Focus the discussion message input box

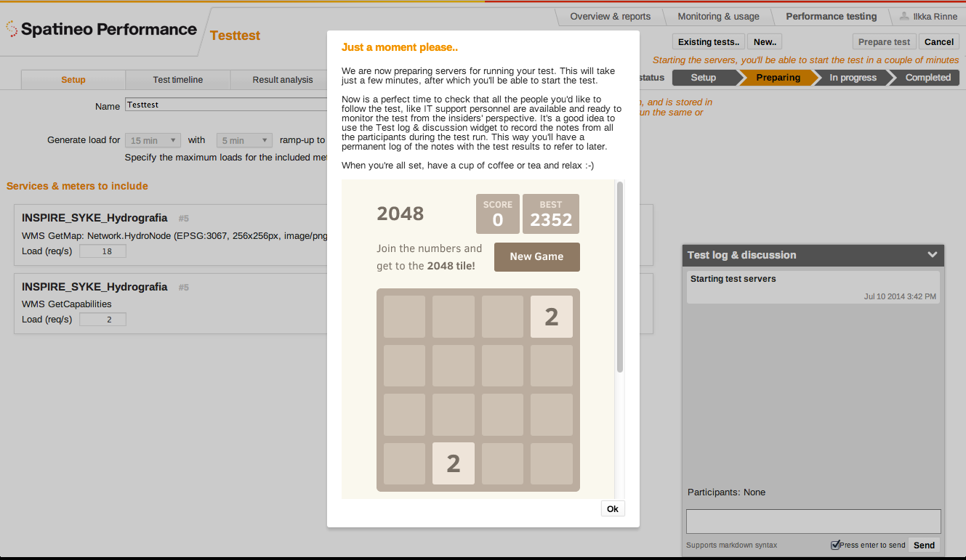tap(813, 522)
